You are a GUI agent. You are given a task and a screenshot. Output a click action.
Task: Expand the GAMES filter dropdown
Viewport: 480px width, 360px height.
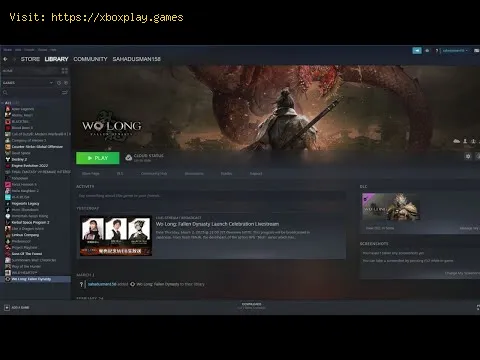tap(51, 83)
